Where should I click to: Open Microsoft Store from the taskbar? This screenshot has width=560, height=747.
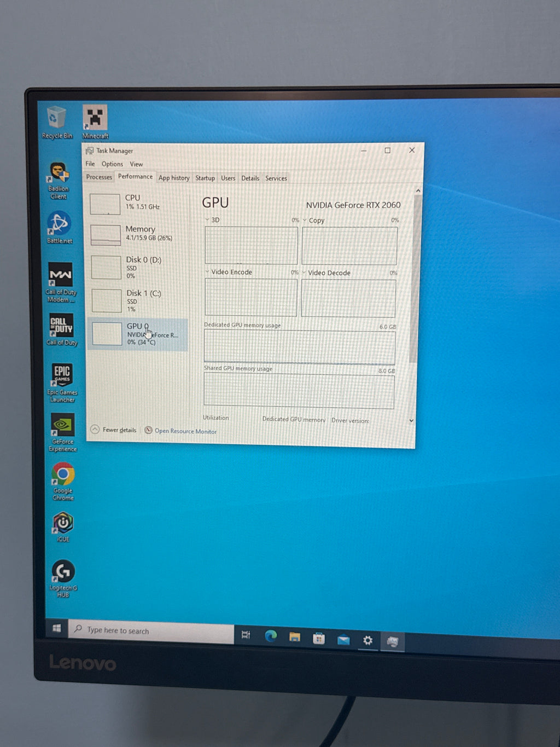click(319, 638)
